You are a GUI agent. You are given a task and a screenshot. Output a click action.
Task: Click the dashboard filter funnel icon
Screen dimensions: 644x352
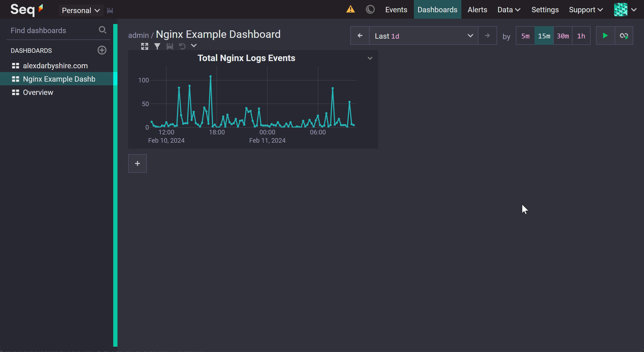(x=157, y=46)
